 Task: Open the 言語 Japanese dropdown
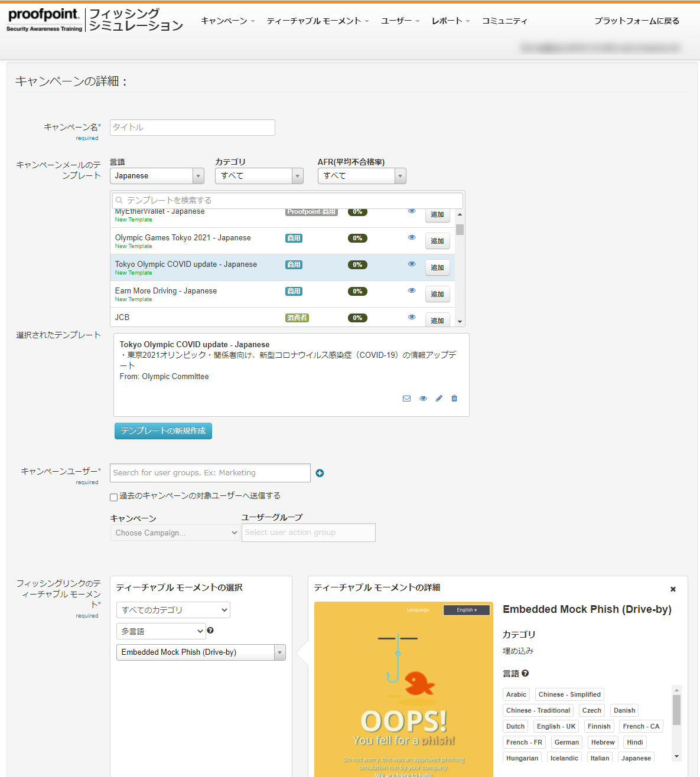pos(157,176)
